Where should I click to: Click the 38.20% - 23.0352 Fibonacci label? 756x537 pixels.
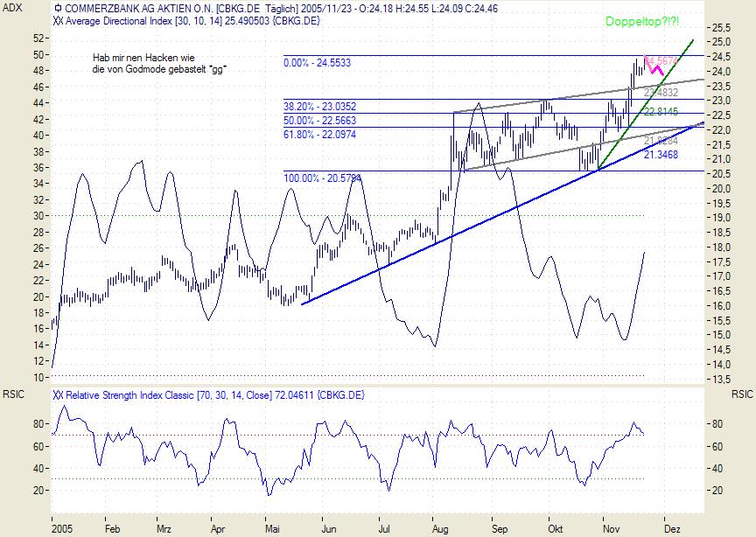click(319, 106)
